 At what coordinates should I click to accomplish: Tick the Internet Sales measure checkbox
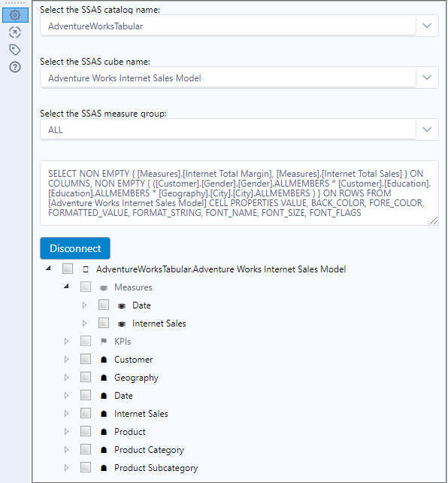pos(104,323)
